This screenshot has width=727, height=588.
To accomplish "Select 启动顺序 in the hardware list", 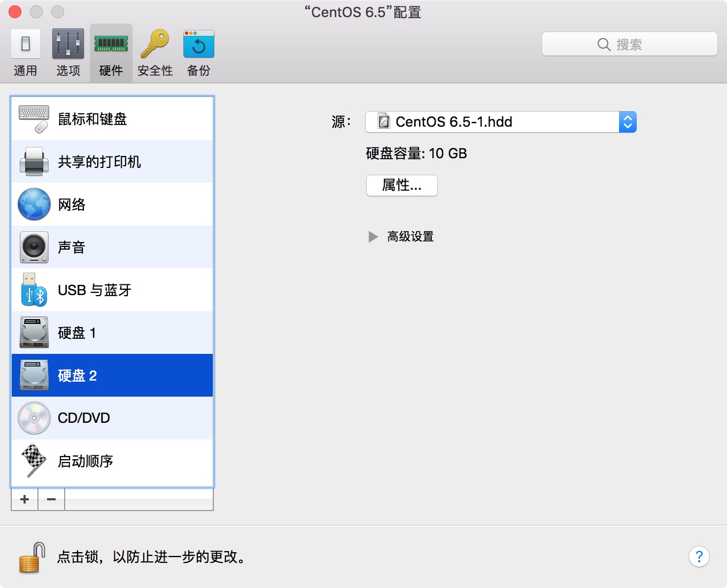I will 112,461.
